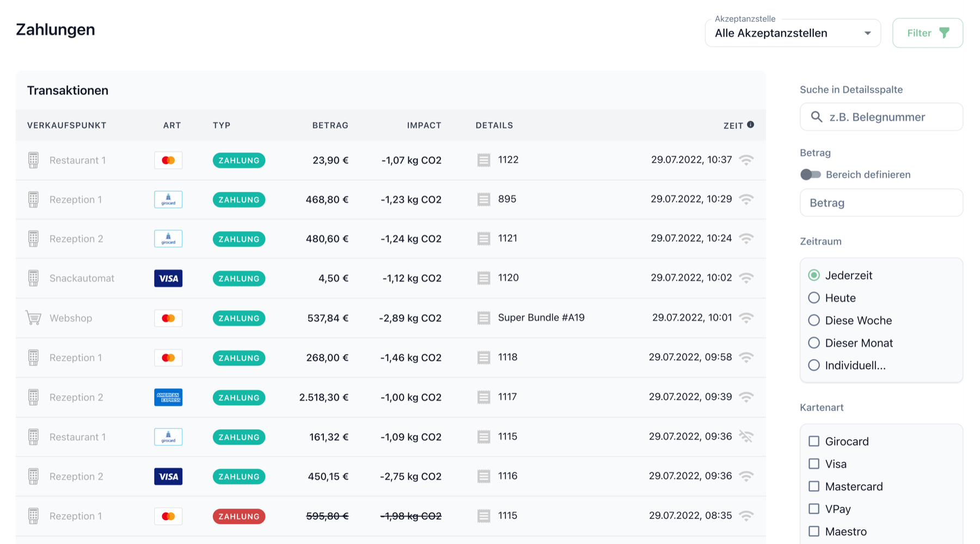Focus the Belegnummer search field
Viewport: 980px width, 544px height.
click(x=881, y=117)
